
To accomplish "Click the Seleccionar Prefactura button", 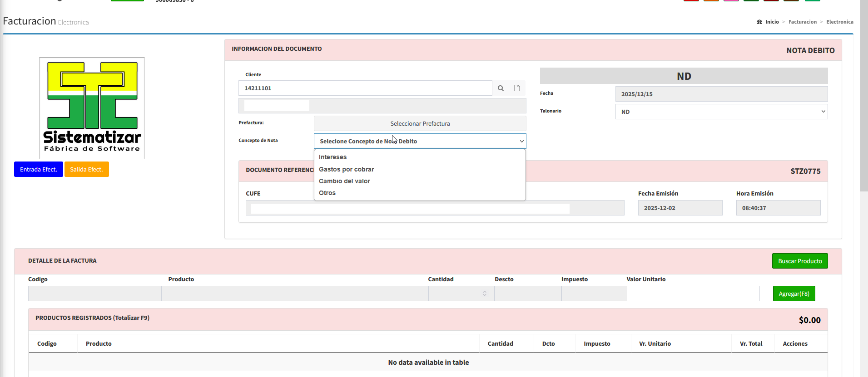I will (420, 123).
